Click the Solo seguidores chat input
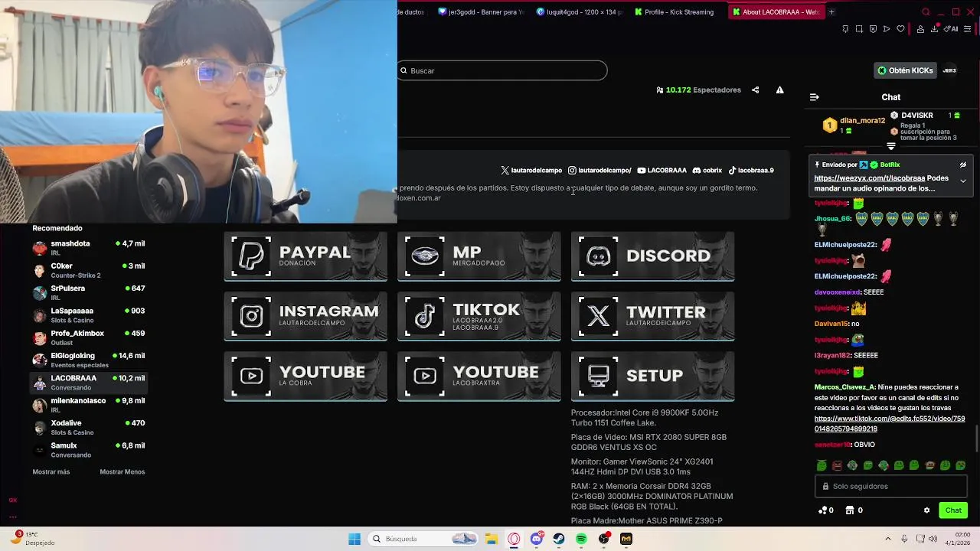The height and width of the screenshot is (551, 980). point(891,486)
